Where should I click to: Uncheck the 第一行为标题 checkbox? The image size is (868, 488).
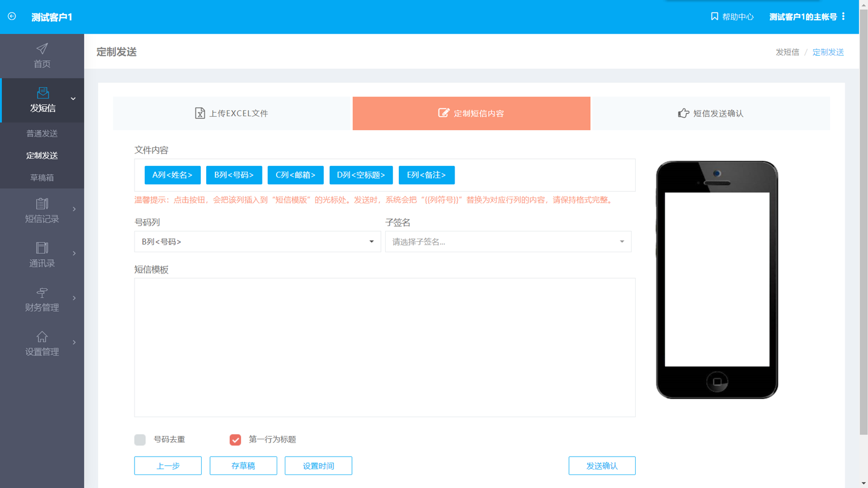(235, 440)
